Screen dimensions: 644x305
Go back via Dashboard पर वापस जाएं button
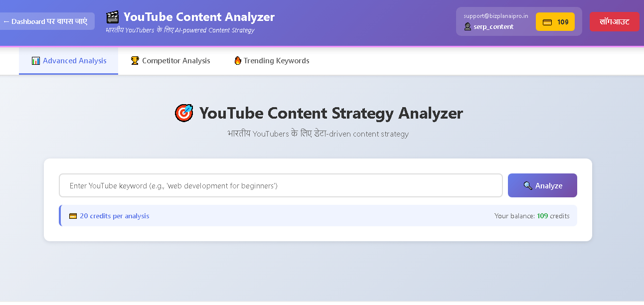pyautogui.click(x=46, y=21)
